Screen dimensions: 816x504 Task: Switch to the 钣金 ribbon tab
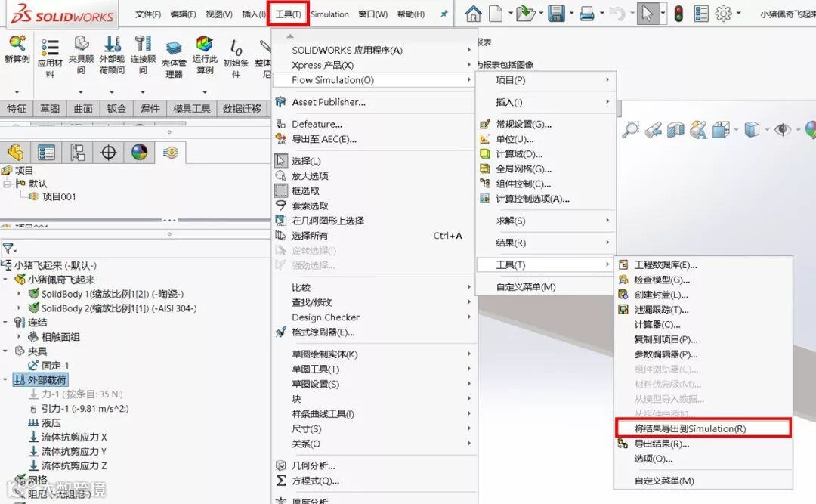click(x=116, y=109)
